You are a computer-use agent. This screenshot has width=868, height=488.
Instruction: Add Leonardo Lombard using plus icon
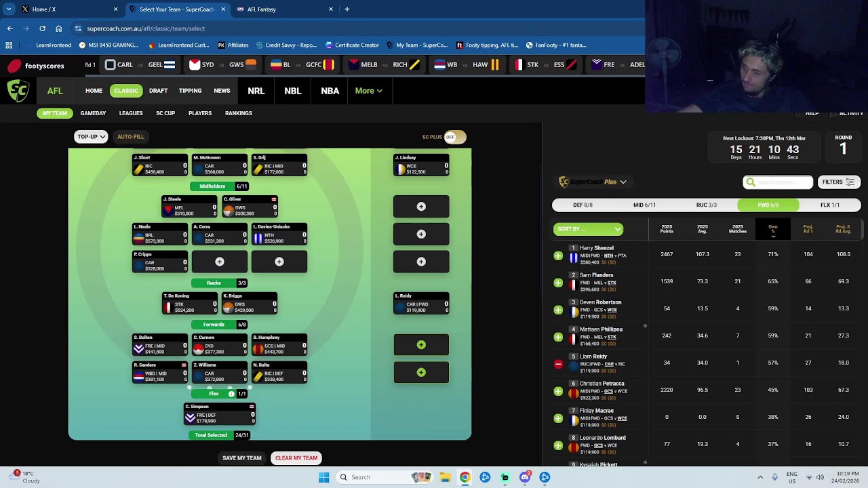(558, 445)
